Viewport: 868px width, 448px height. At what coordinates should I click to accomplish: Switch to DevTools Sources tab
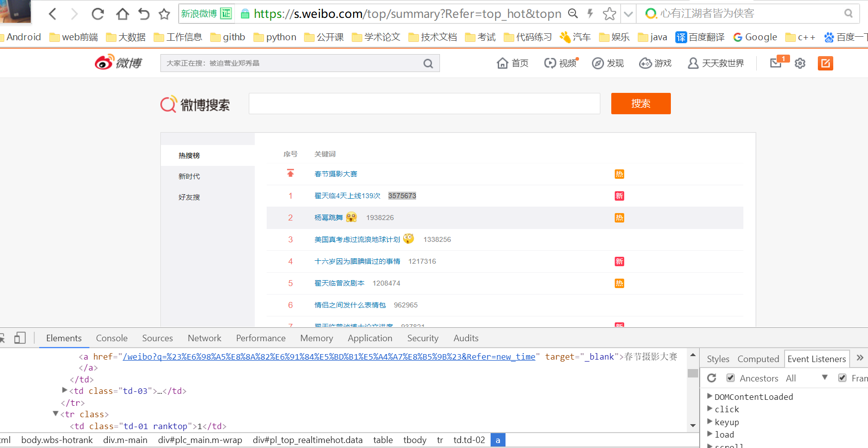pos(157,338)
